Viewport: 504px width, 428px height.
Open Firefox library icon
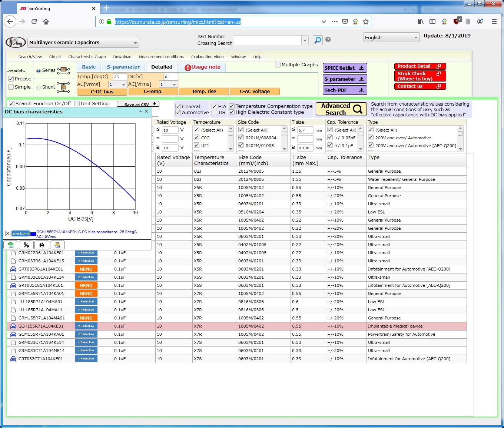coord(421,21)
